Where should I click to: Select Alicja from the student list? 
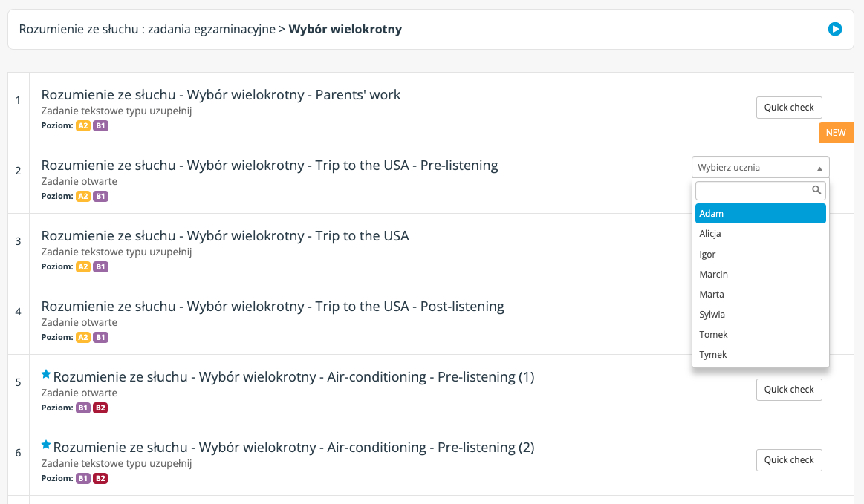[x=761, y=234]
